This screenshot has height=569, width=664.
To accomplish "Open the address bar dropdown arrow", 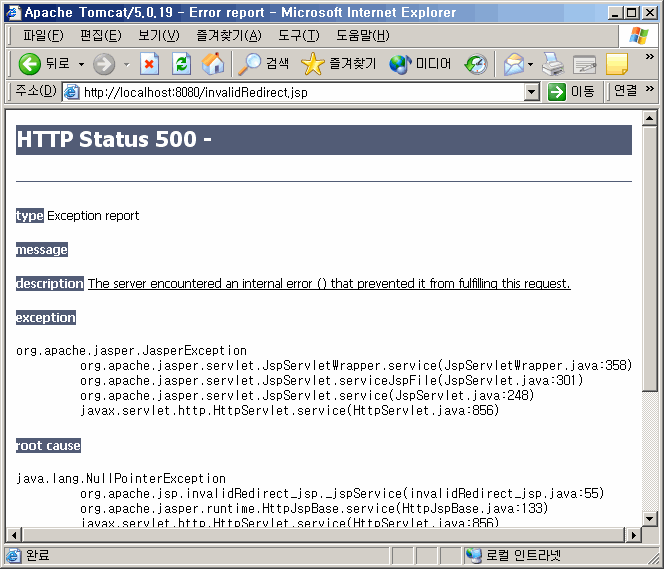I will pyautogui.click(x=531, y=92).
